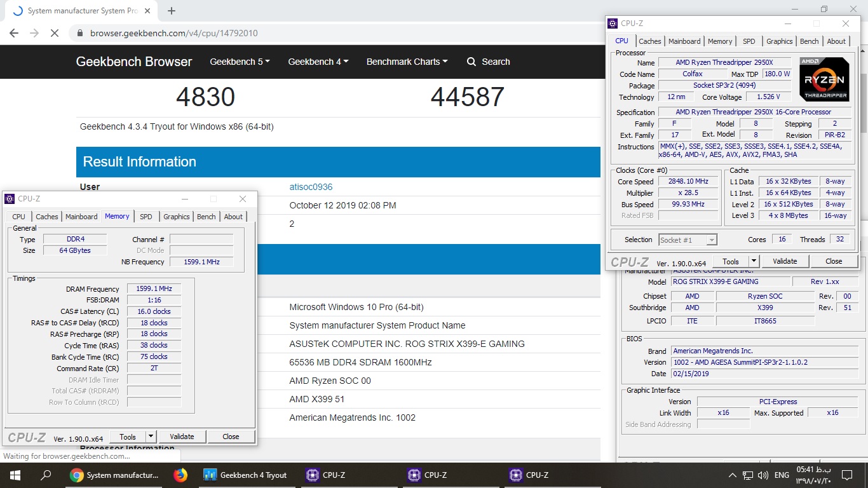
Task: Click the CPU-Z title icon in Memory window
Action: coord(10,199)
